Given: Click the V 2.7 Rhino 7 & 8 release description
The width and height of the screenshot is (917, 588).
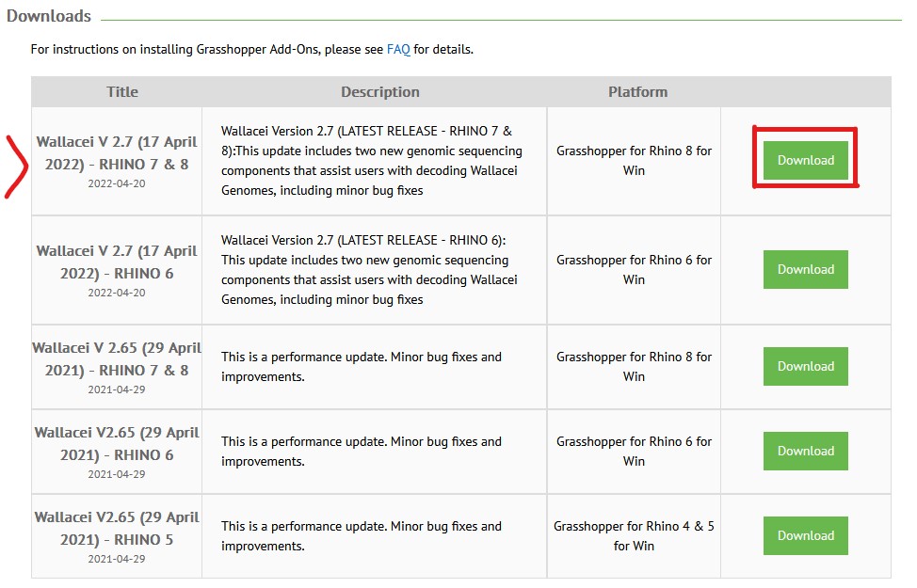Looking at the screenshot, I should 372,161.
